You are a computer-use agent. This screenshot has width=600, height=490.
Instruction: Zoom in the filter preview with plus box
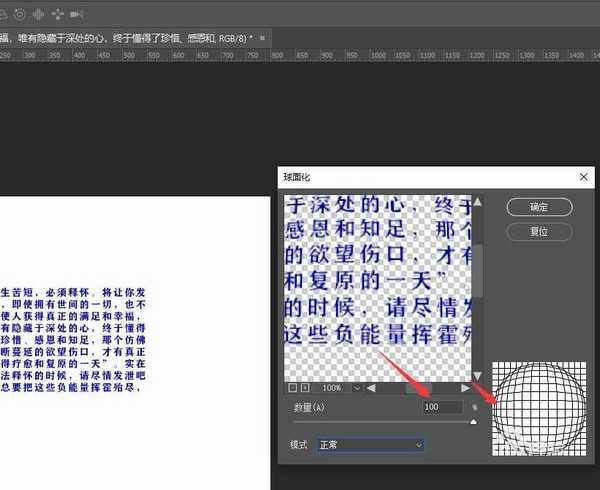(306, 387)
